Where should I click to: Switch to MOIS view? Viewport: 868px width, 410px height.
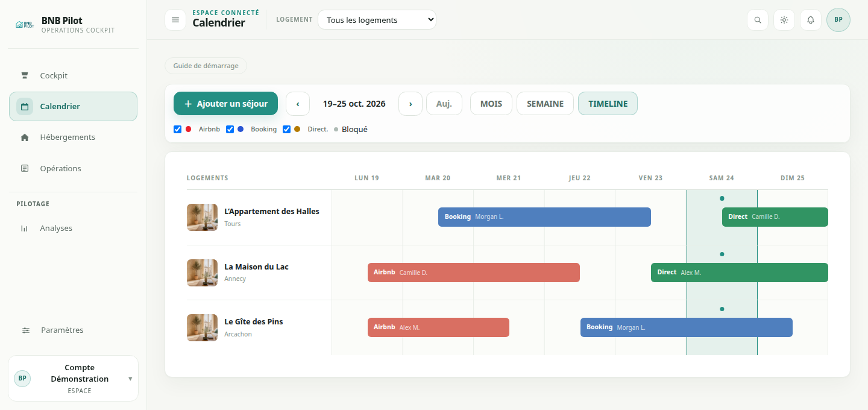pyautogui.click(x=491, y=104)
